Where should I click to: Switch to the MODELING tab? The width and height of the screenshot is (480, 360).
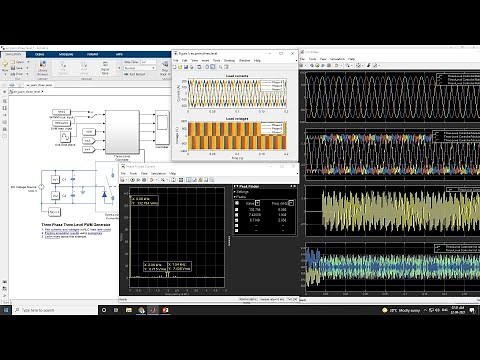(x=66, y=54)
